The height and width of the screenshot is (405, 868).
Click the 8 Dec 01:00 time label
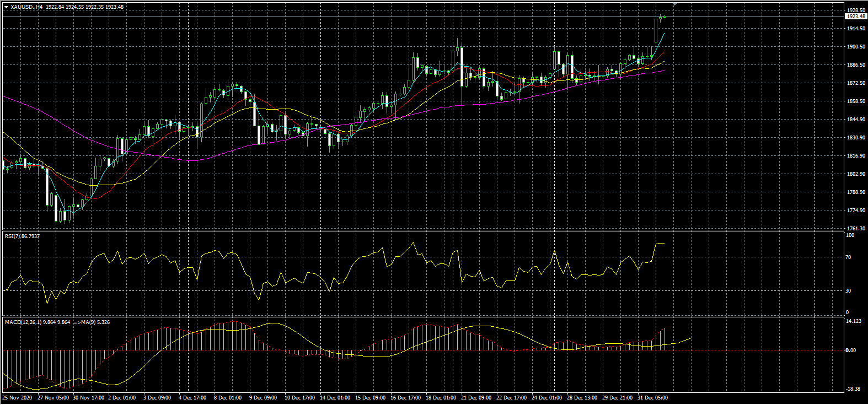[x=228, y=398]
